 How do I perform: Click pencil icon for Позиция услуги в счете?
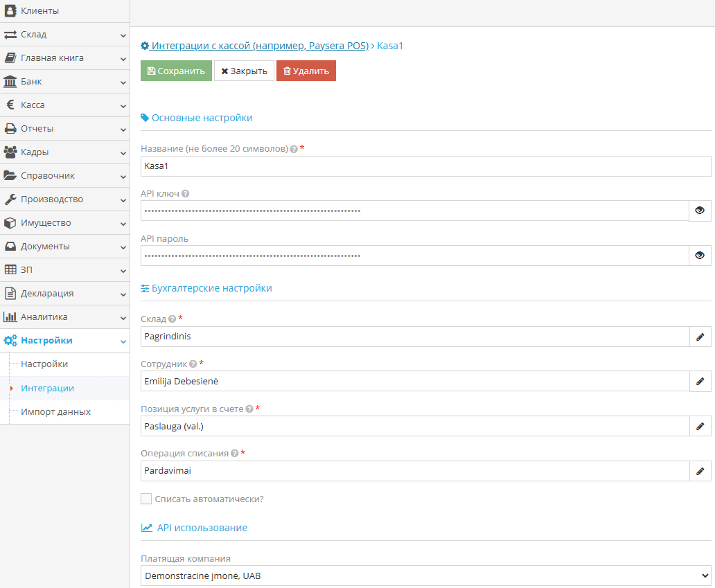click(x=700, y=427)
